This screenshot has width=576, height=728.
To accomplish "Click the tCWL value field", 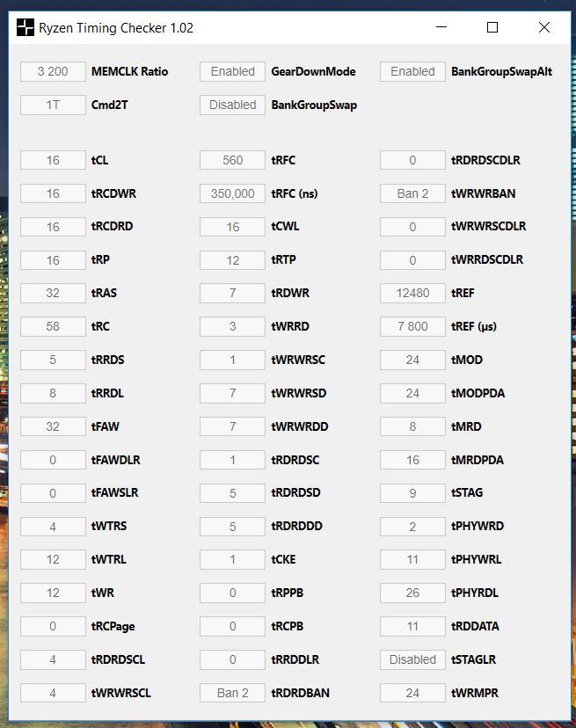I will pos(233,227).
